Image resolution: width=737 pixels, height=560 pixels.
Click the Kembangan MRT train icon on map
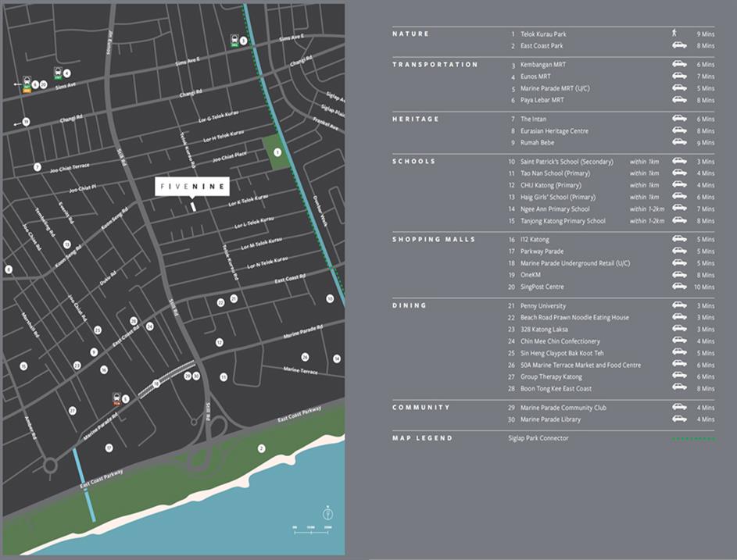coord(234,39)
